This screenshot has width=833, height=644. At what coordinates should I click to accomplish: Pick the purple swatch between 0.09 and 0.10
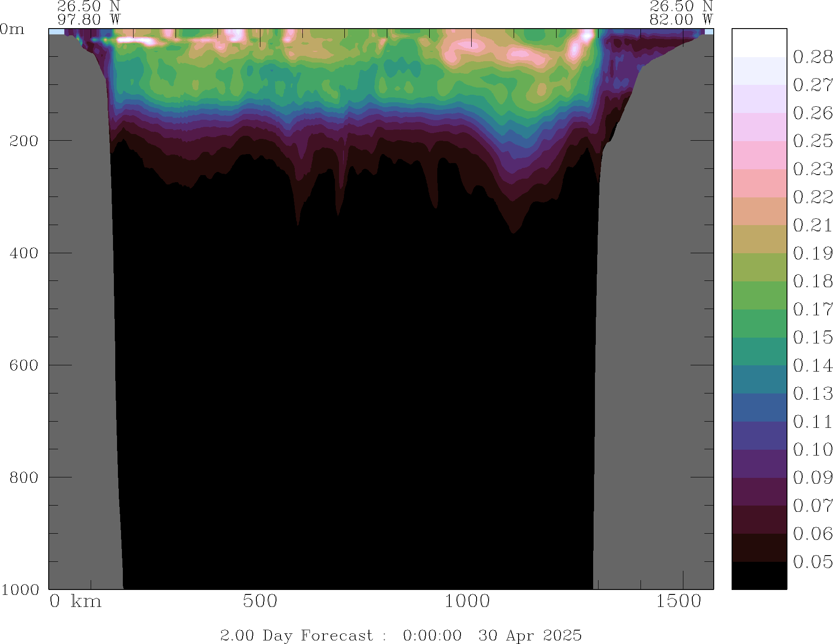click(759, 464)
